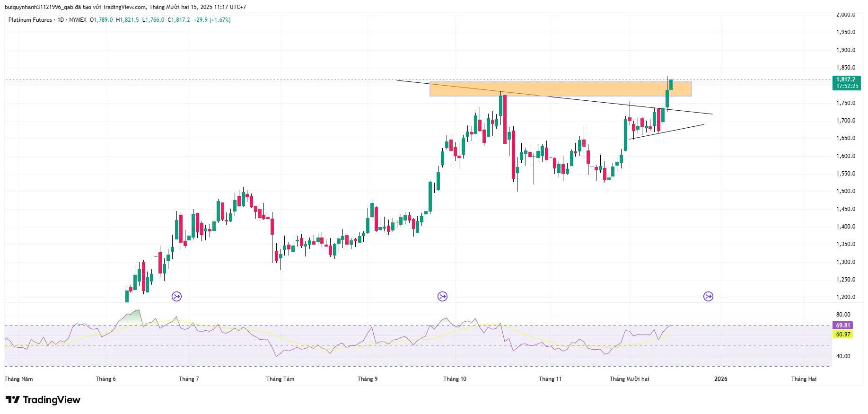
Task: Click the RSI 80.00 scale label
Action: (843, 315)
